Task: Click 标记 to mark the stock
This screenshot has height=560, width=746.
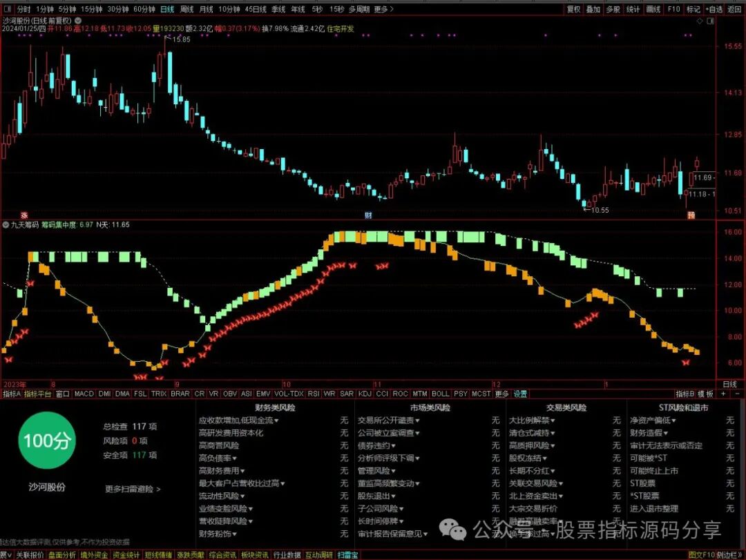Action: (x=694, y=9)
